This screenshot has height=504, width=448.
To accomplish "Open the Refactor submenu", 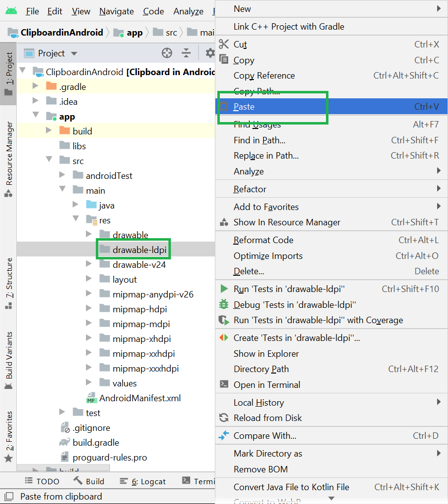I will tap(331, 189).
